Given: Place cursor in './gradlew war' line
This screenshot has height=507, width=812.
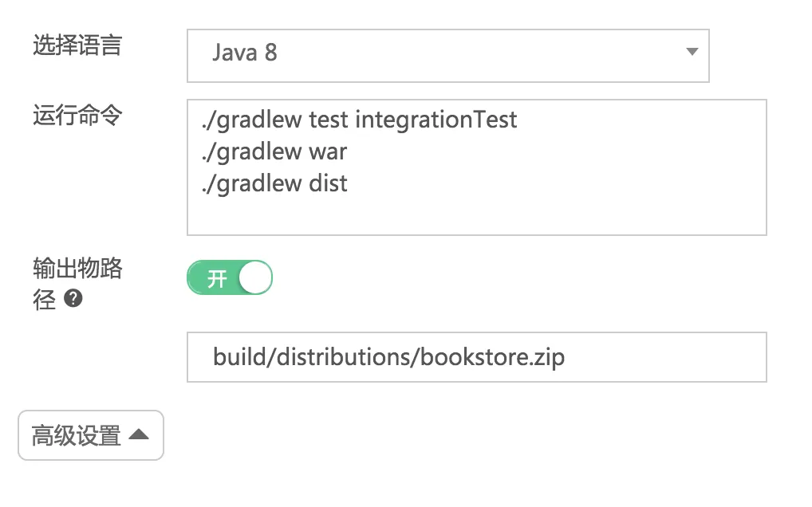Looking at the screenshot, I should pyautogui.click(x=274, y=151).
